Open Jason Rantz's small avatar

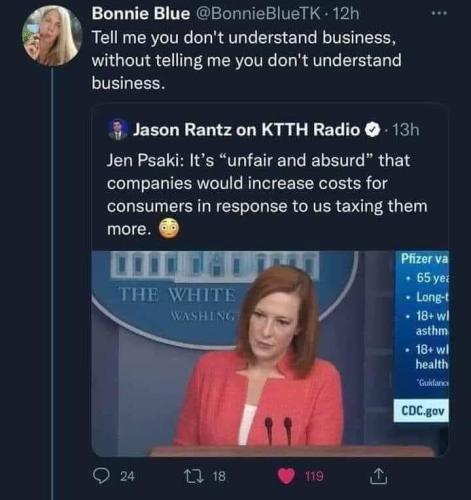118,129
